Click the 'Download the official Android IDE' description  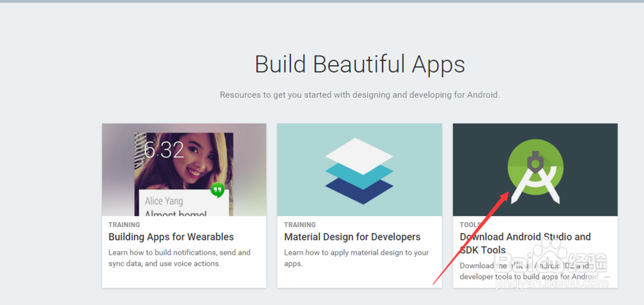(529, 272)
